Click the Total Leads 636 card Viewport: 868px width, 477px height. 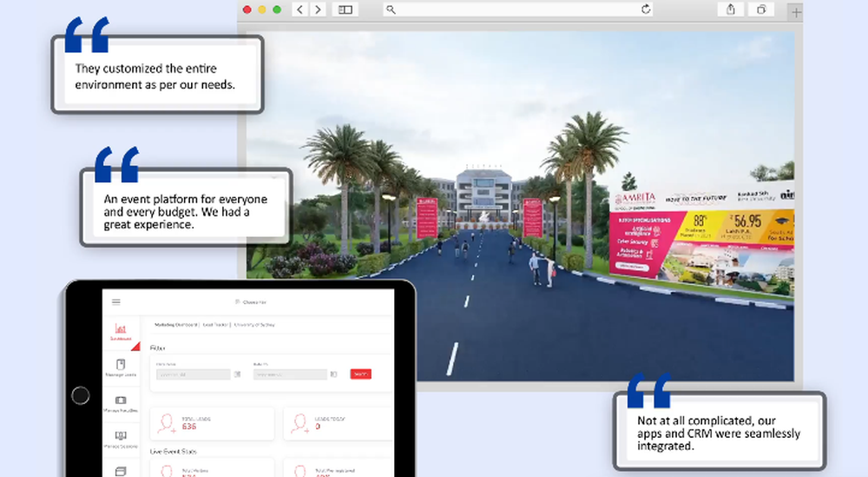coord(212,424)
